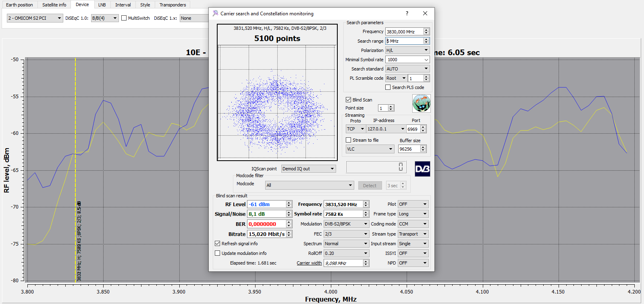Click the Buffer size 96256 field
This screenshot has height=304, width=644.
click(x=409, y=149)
